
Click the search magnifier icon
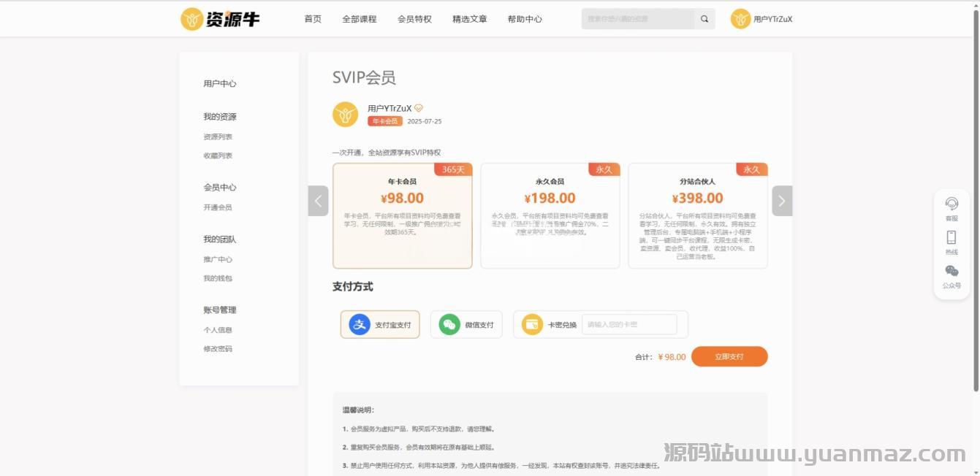tap(704, 19)
